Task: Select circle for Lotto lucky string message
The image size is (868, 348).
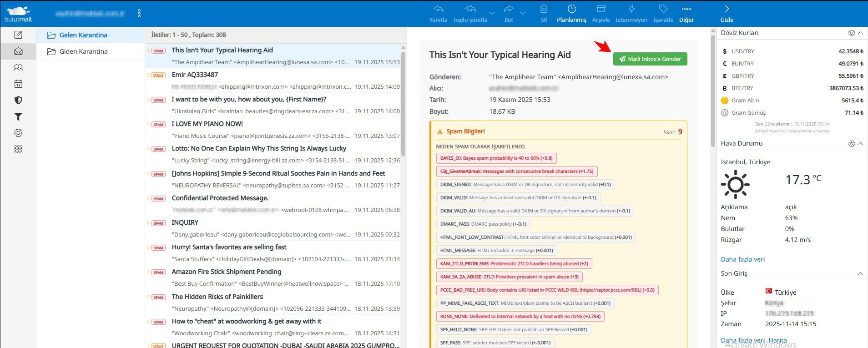Action: [148, 148]
